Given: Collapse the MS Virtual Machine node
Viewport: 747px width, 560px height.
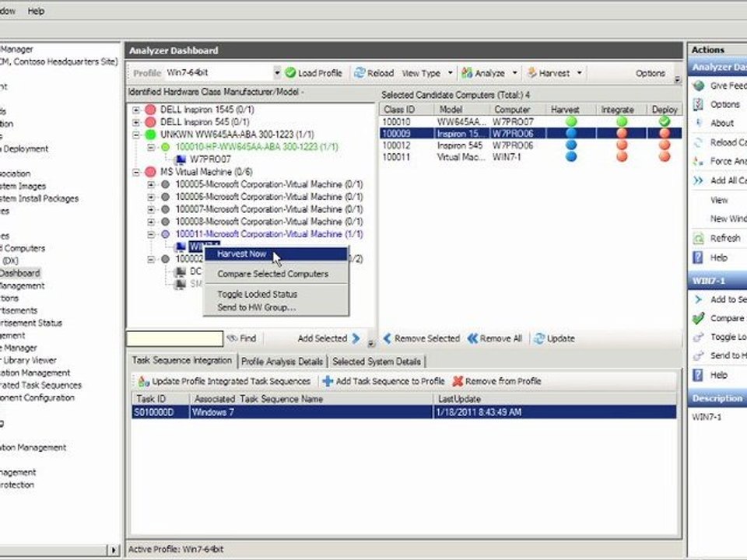Looking at the screenshot, I should coord(136,172).
